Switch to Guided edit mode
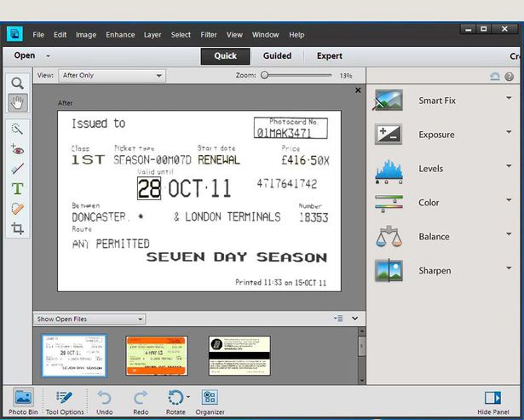The height and width of the screenshot is (420, 524). pos(277,56)
